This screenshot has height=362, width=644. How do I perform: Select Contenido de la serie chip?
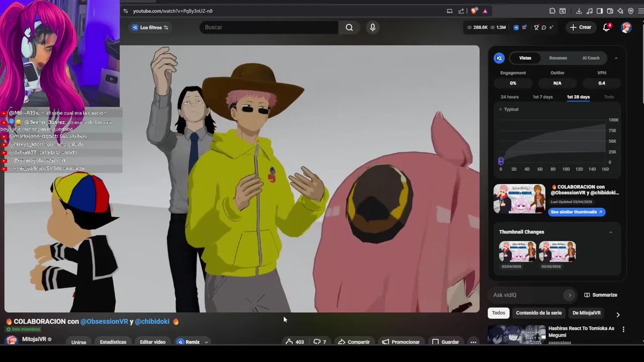[x=538, y=313]
